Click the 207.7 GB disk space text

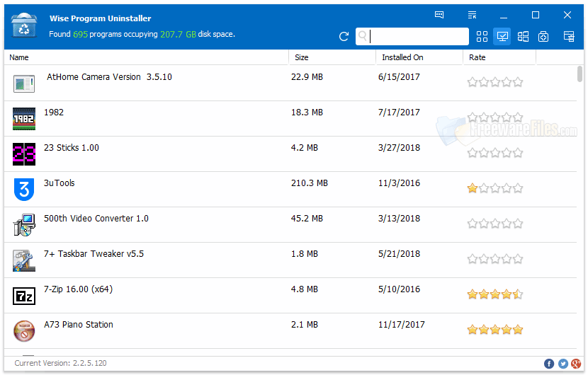click(x=178, y=34)
